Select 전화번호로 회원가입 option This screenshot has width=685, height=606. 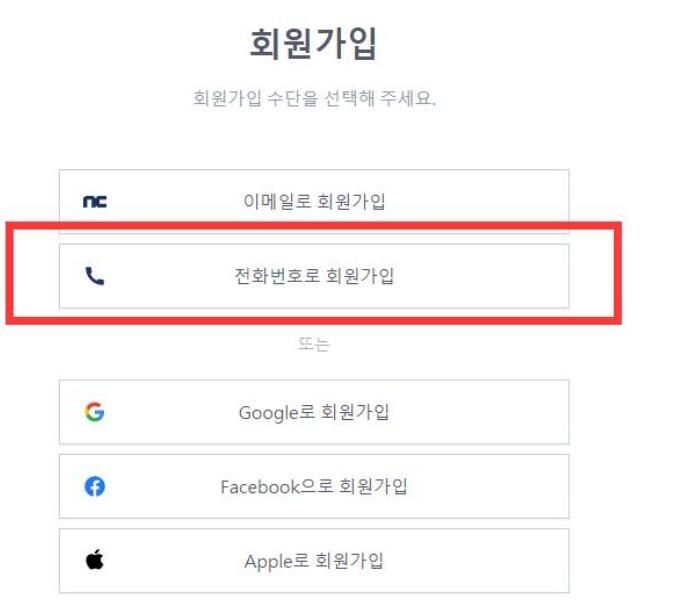point(314,276)
